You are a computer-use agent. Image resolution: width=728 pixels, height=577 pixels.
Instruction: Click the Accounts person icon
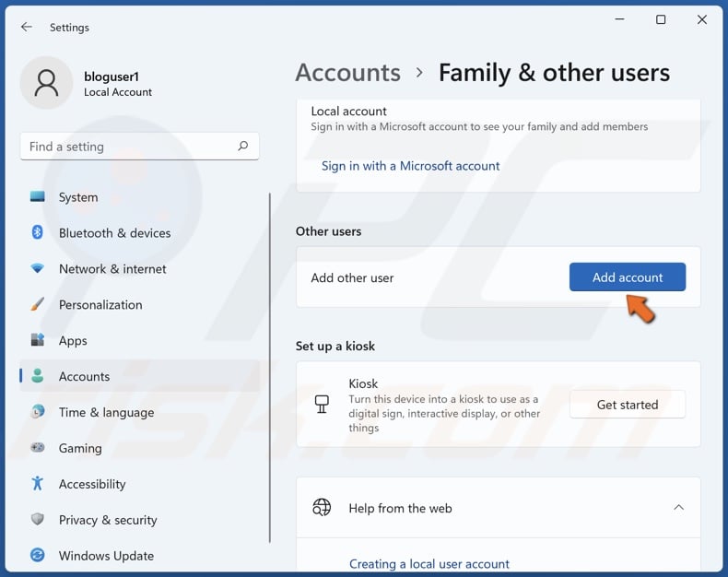coord(38,376)
